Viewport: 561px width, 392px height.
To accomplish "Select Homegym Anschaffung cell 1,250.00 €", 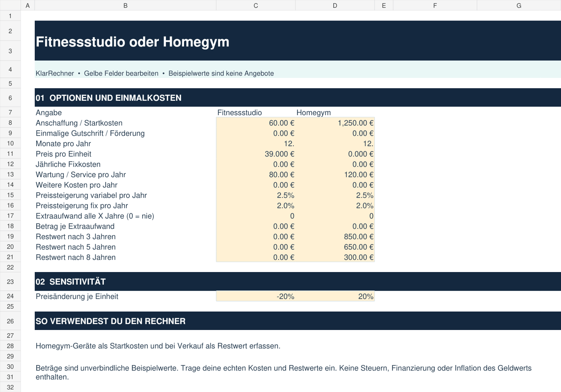I will point(335,123).
